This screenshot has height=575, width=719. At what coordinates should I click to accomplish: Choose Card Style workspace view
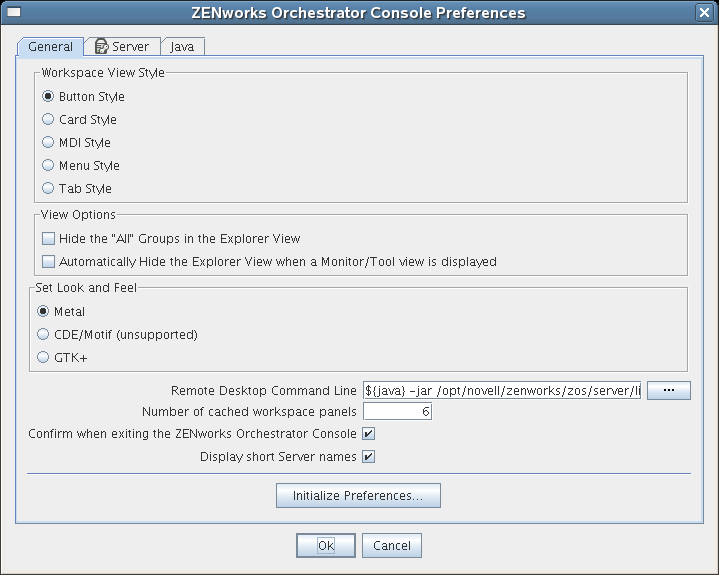tap(48, 119)
